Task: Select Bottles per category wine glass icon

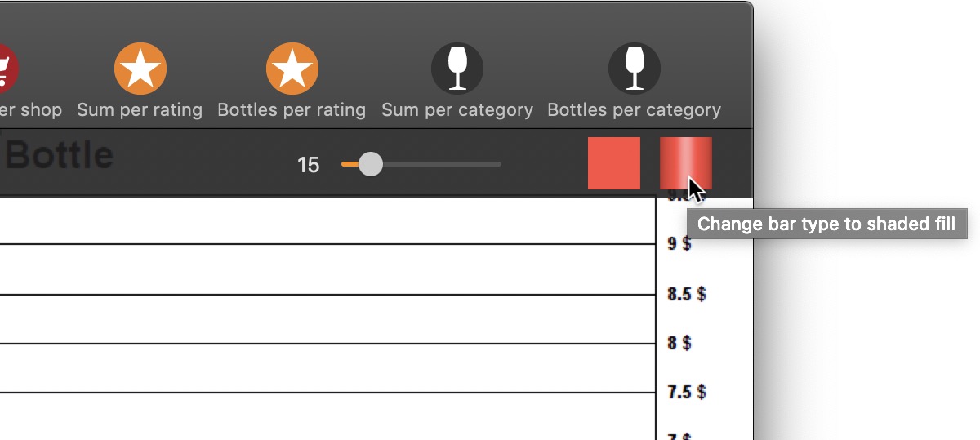Action: (635, 69)
